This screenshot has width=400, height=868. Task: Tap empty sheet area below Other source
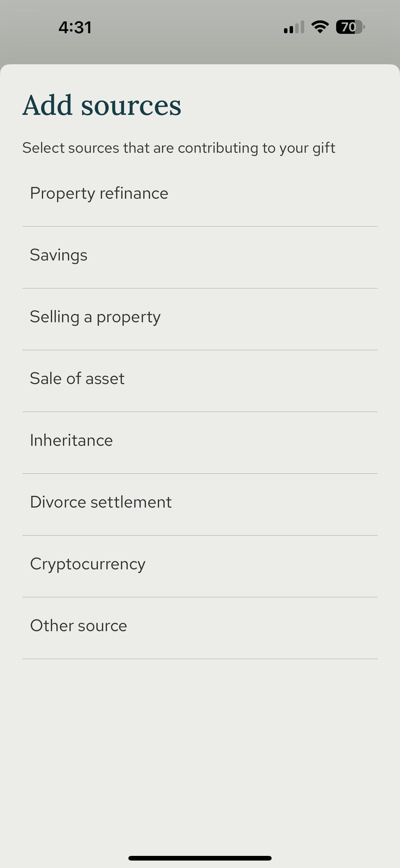[200, 741]
